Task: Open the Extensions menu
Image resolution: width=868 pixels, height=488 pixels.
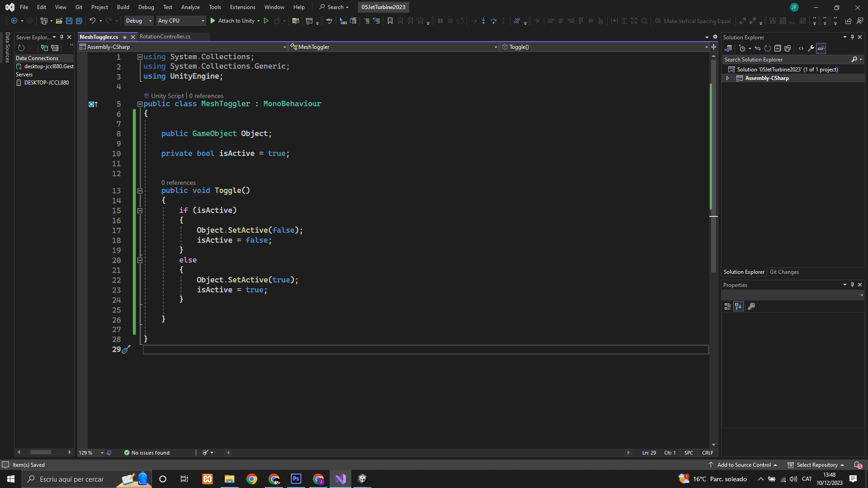Action: [x=242, y=7]
